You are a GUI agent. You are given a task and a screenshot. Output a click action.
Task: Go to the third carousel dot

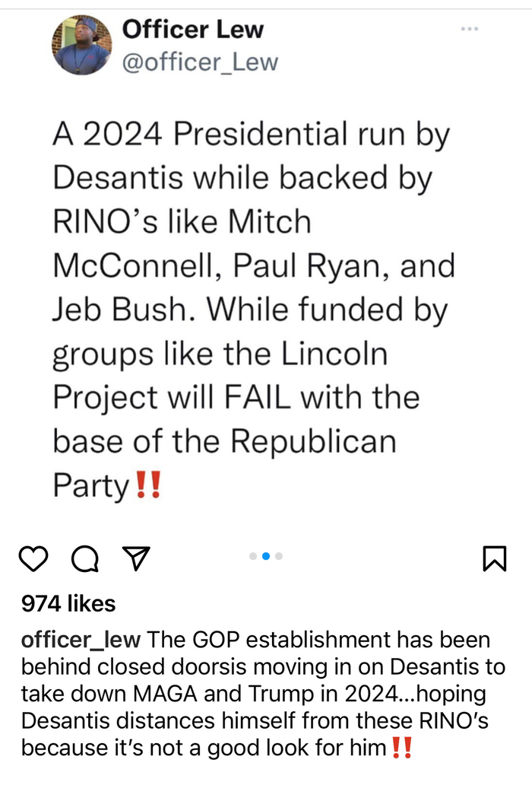pyautogui.click(x=279, y=556)
